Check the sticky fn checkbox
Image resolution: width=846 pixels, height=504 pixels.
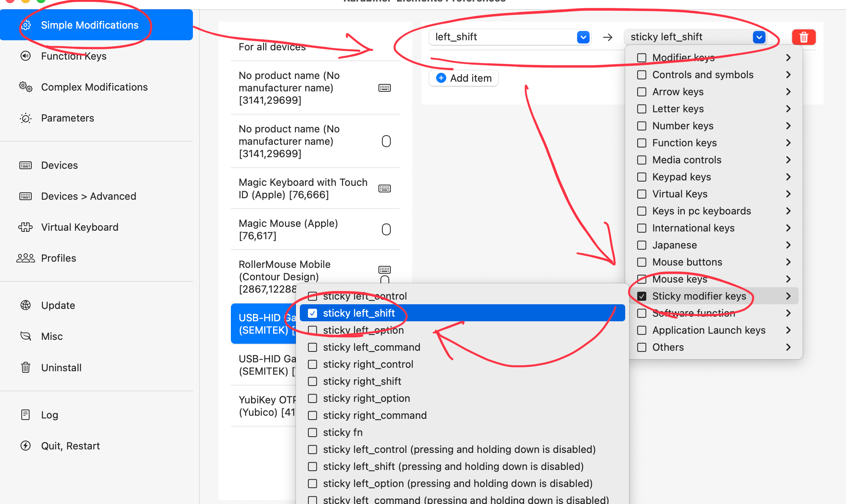click(x=313, y=432)
